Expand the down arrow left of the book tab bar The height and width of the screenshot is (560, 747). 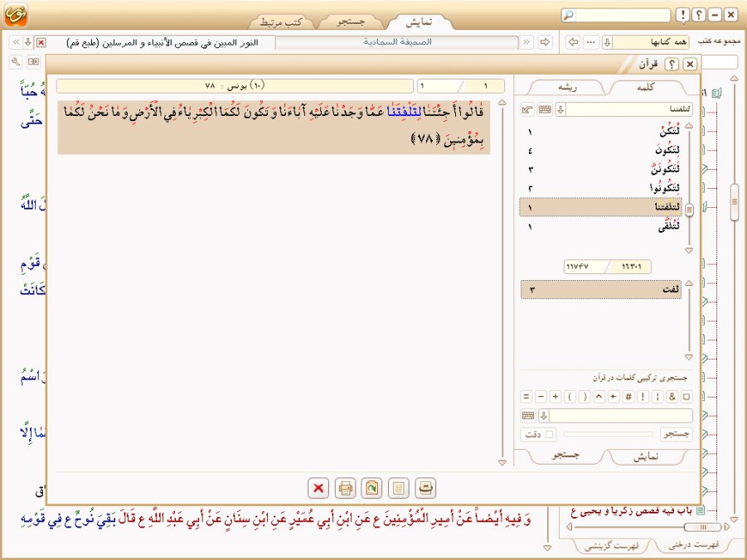pos(28,42)
